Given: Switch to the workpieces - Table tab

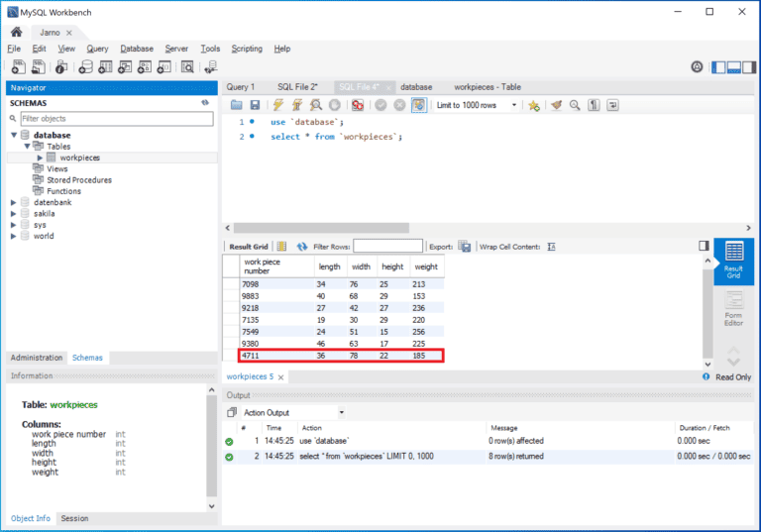Looking at the screenshot, I should coord(488,87).
